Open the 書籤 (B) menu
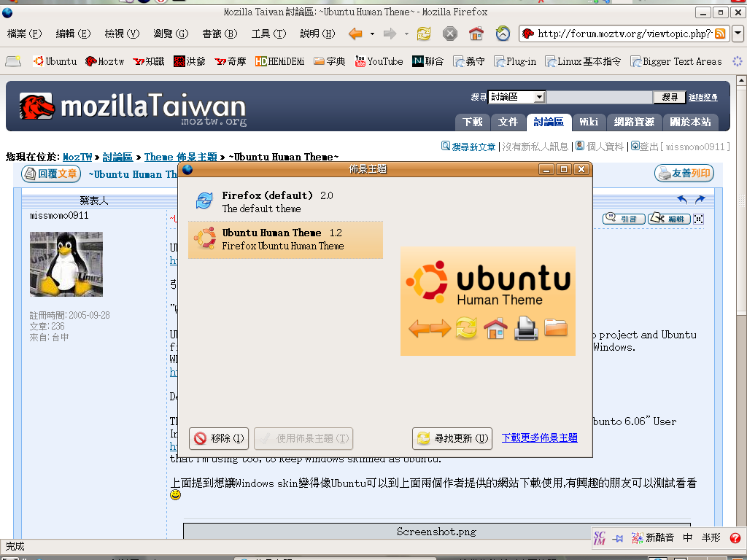Screen dimensions: 747x560 click(220, 34)
